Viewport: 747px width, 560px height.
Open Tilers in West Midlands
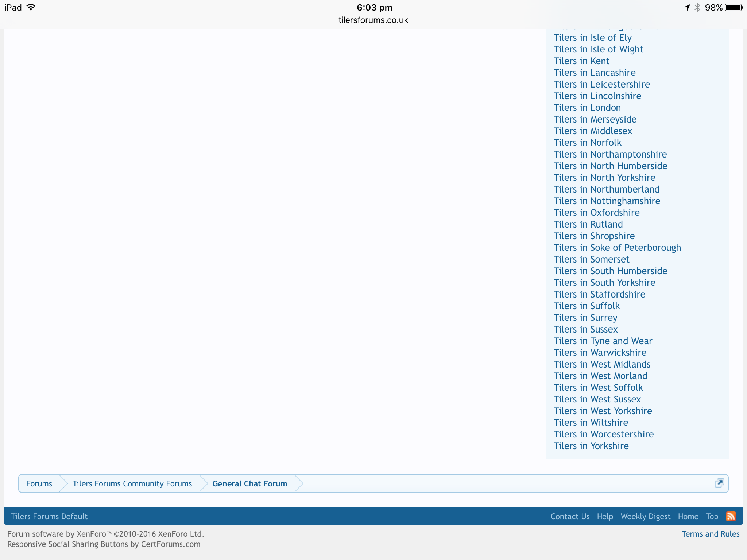602,364
